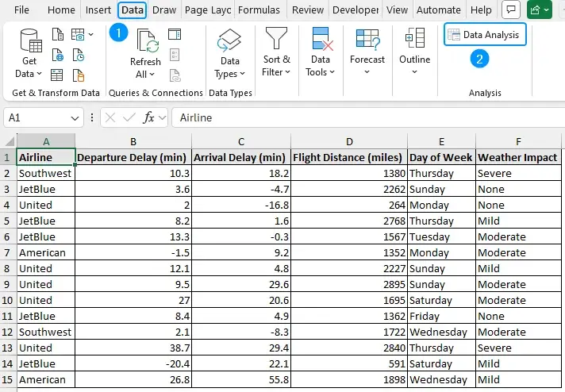The width and height of the screenshot is (565, 392).
Task: Select the cell containing -20.4
Action: (x=133, y=363)
